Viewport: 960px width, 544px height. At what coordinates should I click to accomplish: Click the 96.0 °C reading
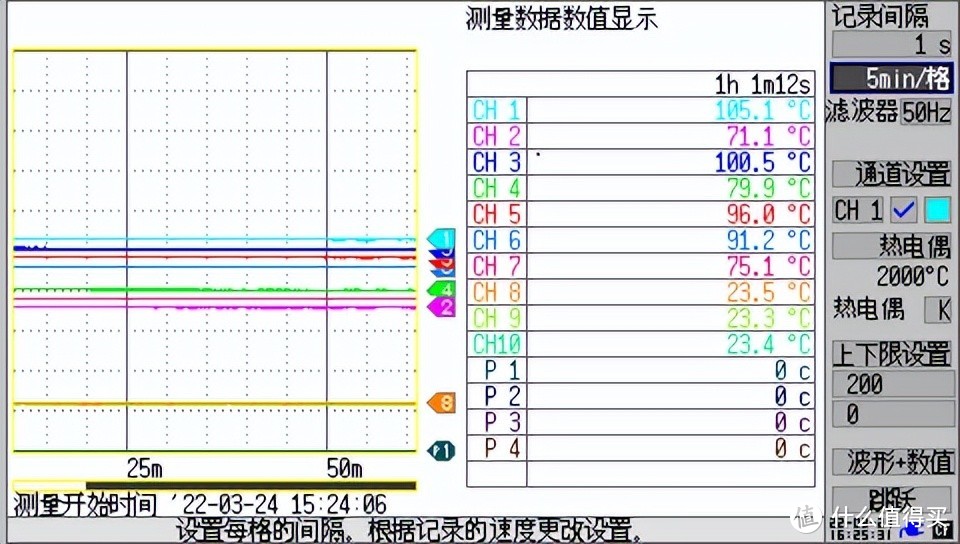pos(768,214)
